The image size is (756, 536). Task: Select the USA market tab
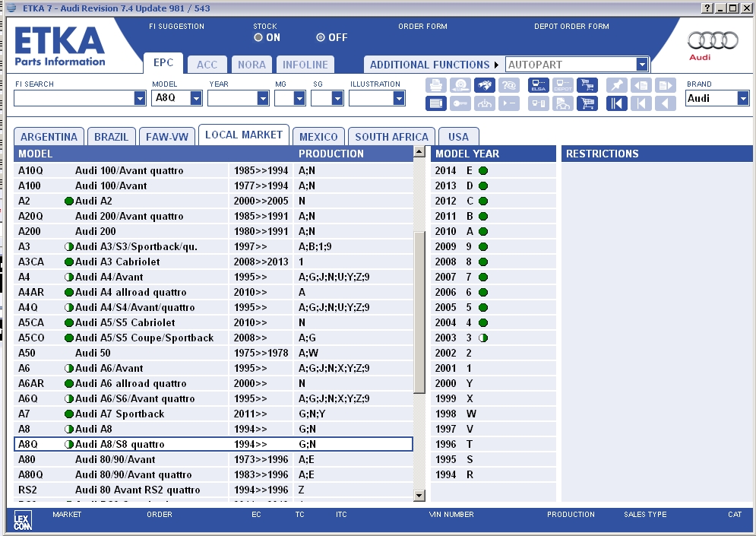[x=458, y=137]
